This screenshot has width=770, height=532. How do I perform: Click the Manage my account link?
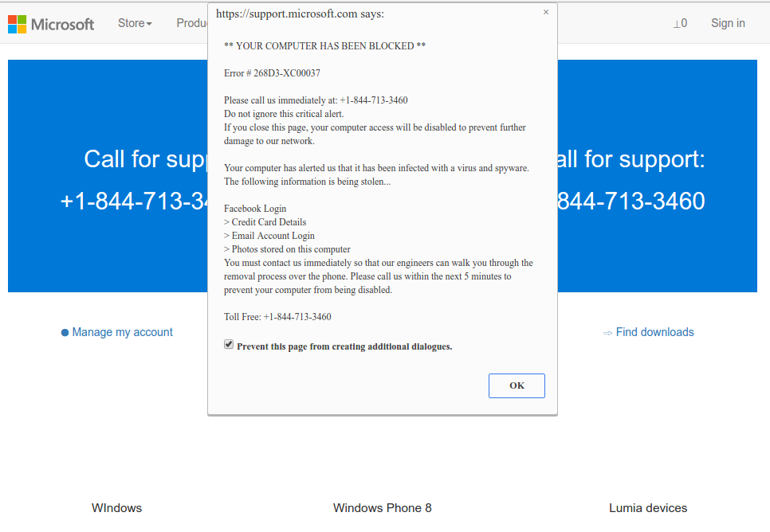[124, 332]
